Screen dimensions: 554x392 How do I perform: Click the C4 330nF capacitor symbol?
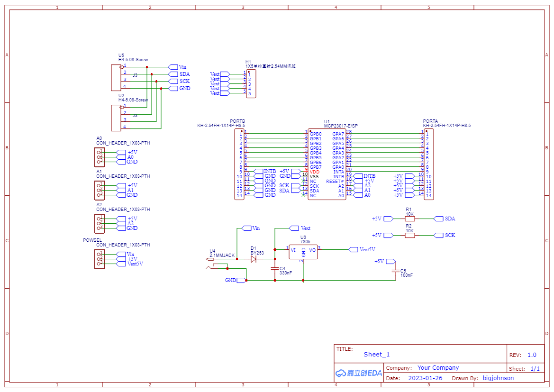pyautogui.click(x=275, y=269)
